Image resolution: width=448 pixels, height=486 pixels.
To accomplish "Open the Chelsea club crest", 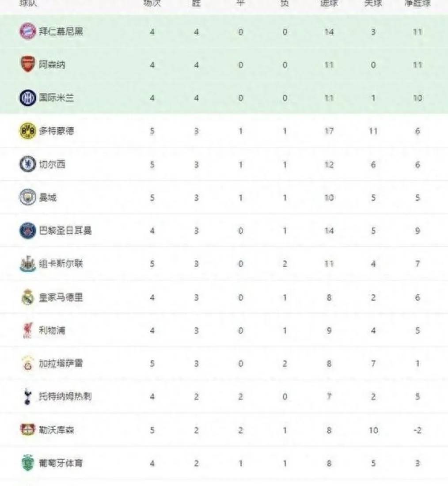I will pos(27,164).
